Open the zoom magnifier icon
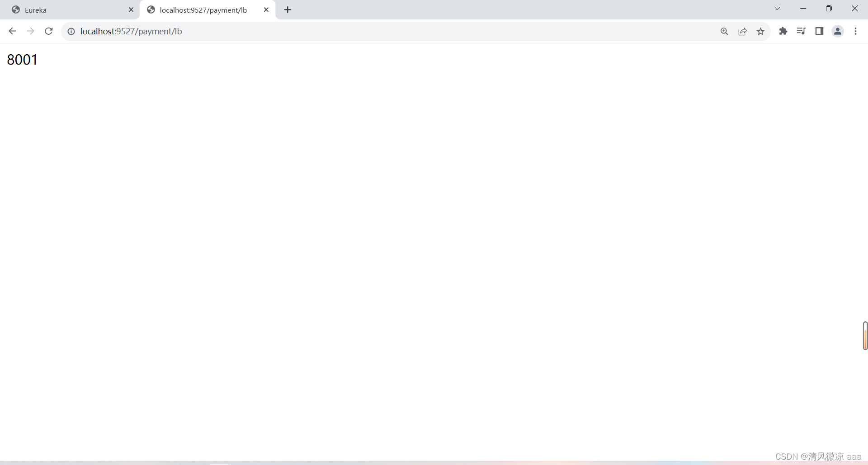The width and height of the screenshot is (868, 465). tap(724, 31)
